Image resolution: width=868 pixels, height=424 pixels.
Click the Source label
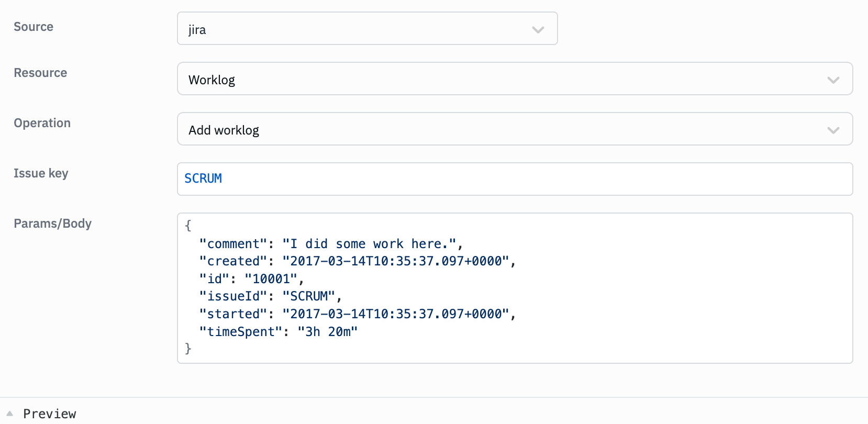point(34,27)
